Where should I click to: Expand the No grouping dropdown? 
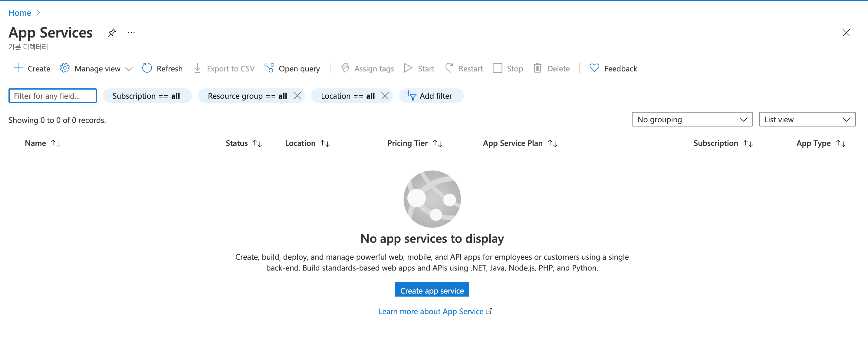coord(692,120)
